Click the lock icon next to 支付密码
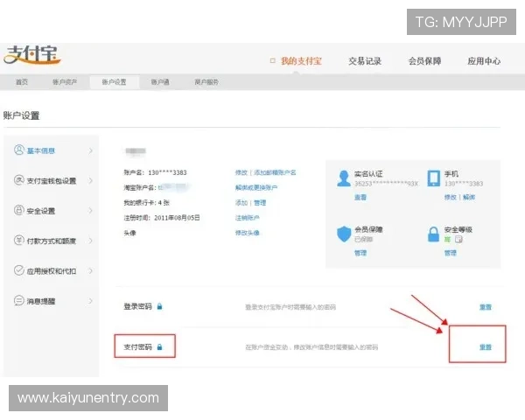 pos(160,347)
